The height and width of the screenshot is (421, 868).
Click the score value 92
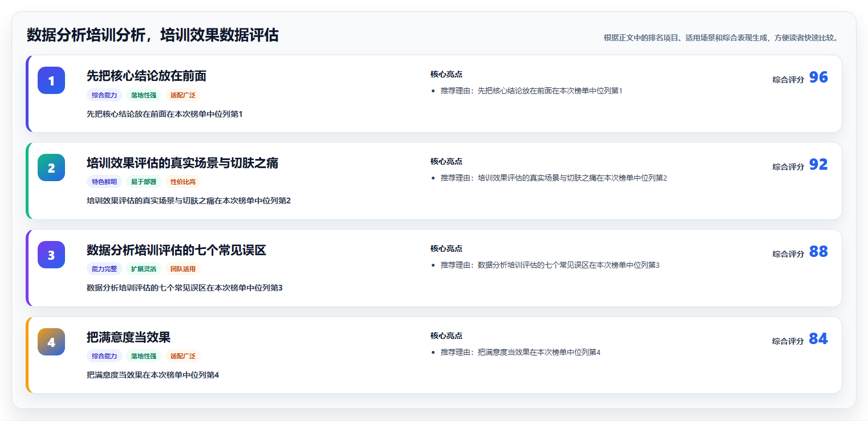coord(818,165)
